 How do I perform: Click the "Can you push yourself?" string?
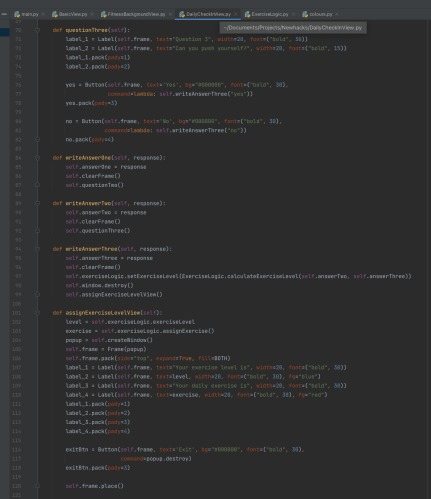211,48
